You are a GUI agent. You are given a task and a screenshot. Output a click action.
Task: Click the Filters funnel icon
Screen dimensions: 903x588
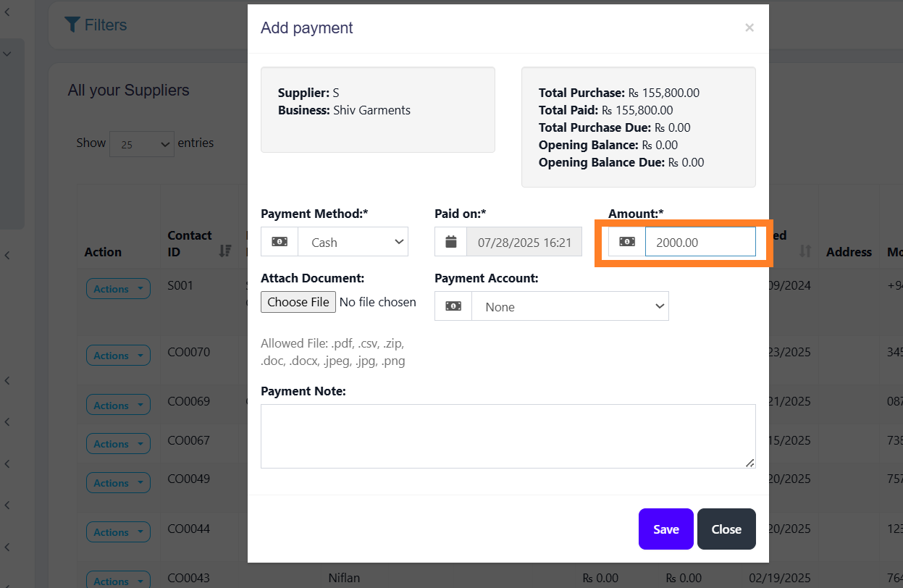72,25
